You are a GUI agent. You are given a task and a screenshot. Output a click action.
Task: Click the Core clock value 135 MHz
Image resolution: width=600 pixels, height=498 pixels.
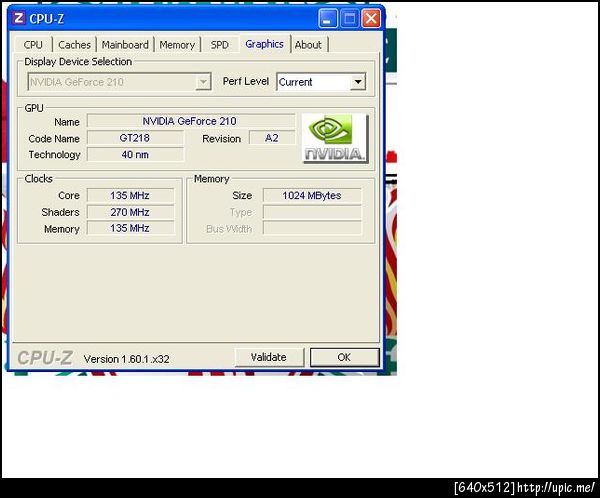130,195
